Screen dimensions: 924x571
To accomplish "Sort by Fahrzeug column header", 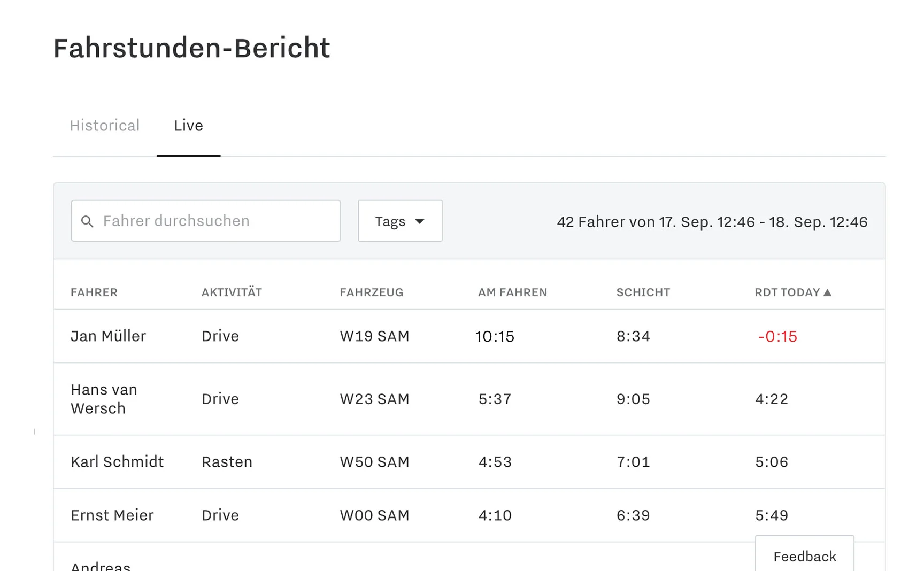I will pyautogui.click(x=372, y=292).
